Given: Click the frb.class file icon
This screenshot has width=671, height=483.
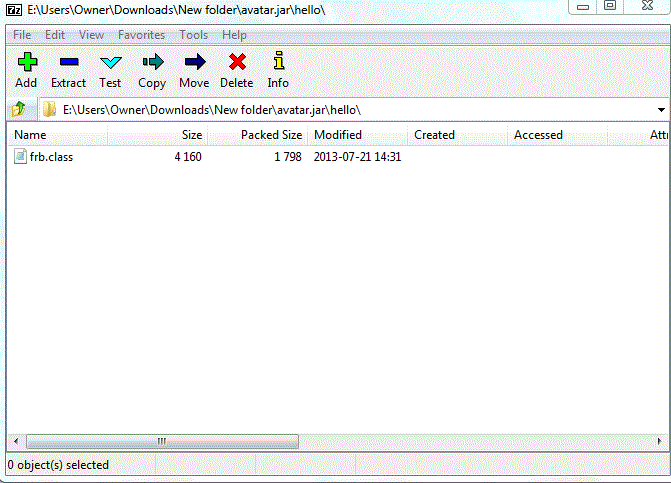Looking at the screenshot, I should pos(20,156).
